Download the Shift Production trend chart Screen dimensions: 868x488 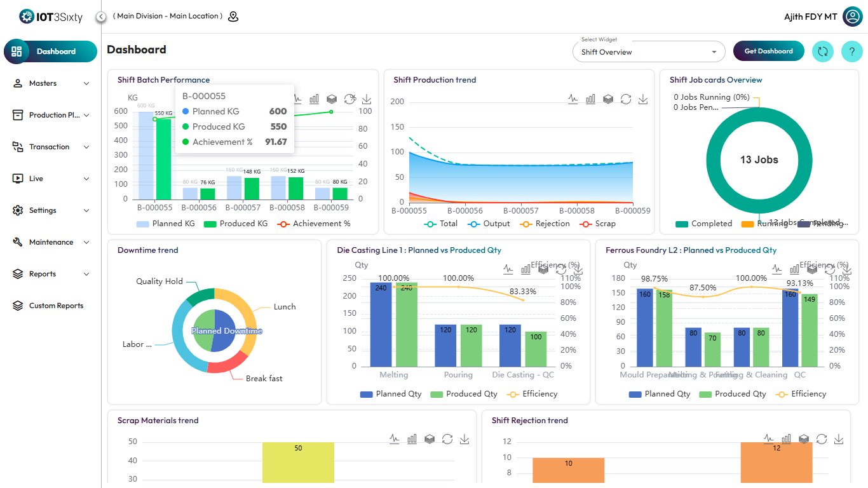click(643, 99)
